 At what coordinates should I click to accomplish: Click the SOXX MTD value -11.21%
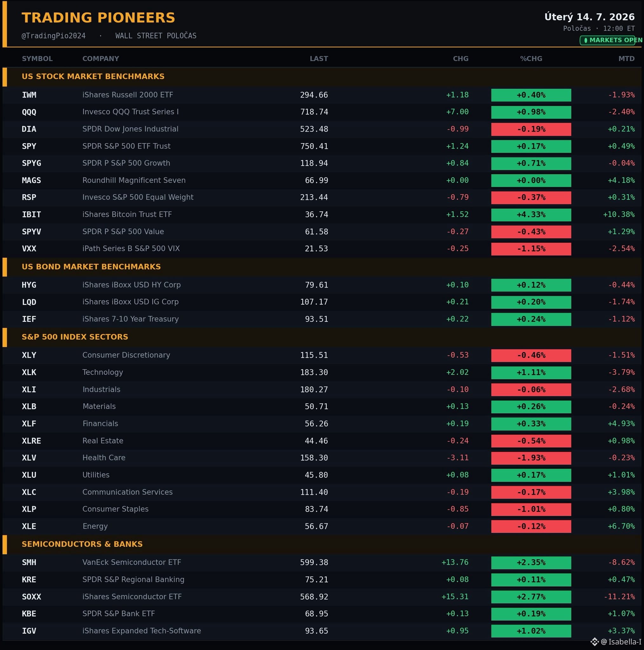click(x=619, y=596)
